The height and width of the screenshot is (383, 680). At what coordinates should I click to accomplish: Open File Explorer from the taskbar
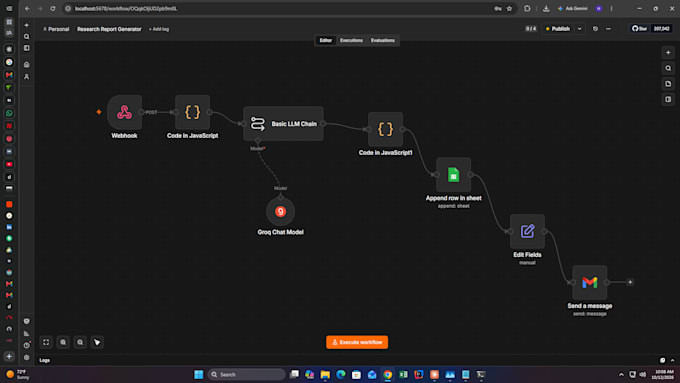click(325, 374)
